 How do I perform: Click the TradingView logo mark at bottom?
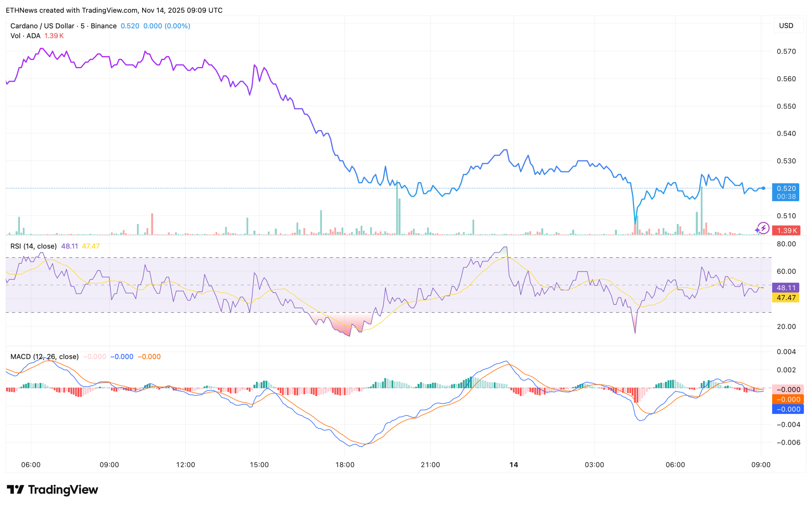tap(15, 490)
